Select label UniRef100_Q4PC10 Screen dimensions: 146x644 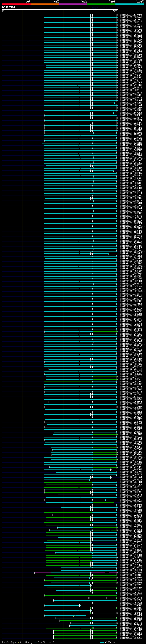pos(131,334)
